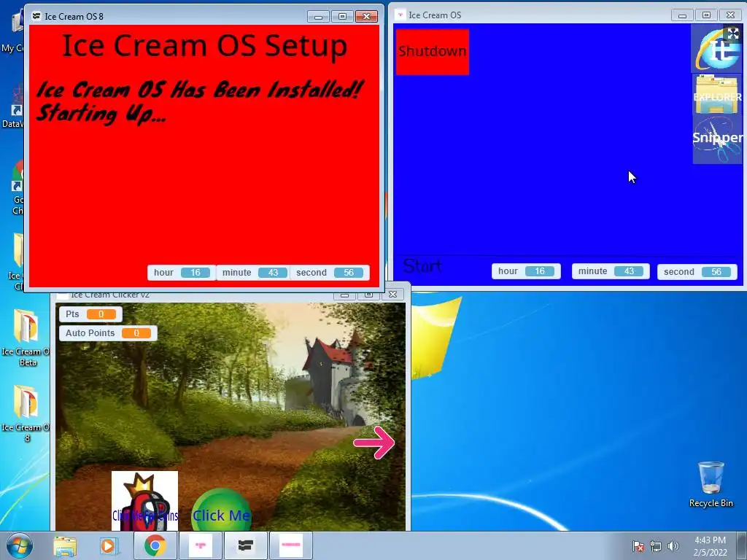Open the Start menu in Ice Cream OS
Viewport: 747px width, 560px height.
coord(422,265)
